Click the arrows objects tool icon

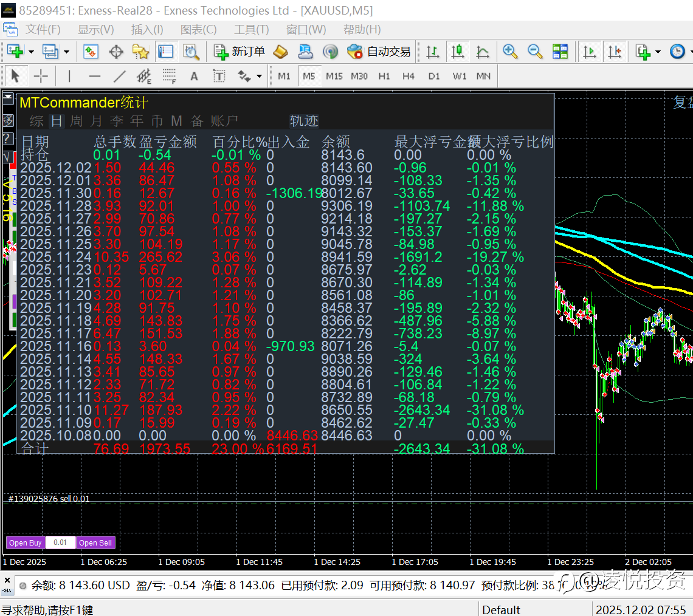pos(244,77)
